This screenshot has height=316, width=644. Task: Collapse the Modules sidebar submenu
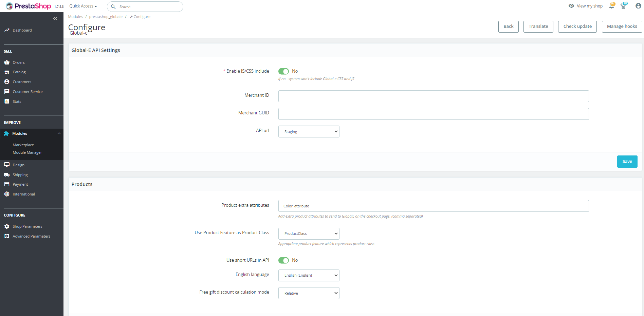[59, 133]
